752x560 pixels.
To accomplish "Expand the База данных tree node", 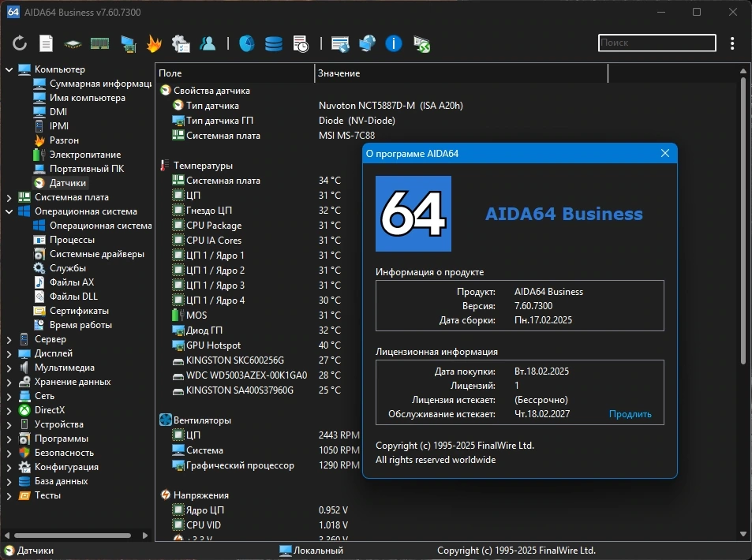I will coord(9,481).
